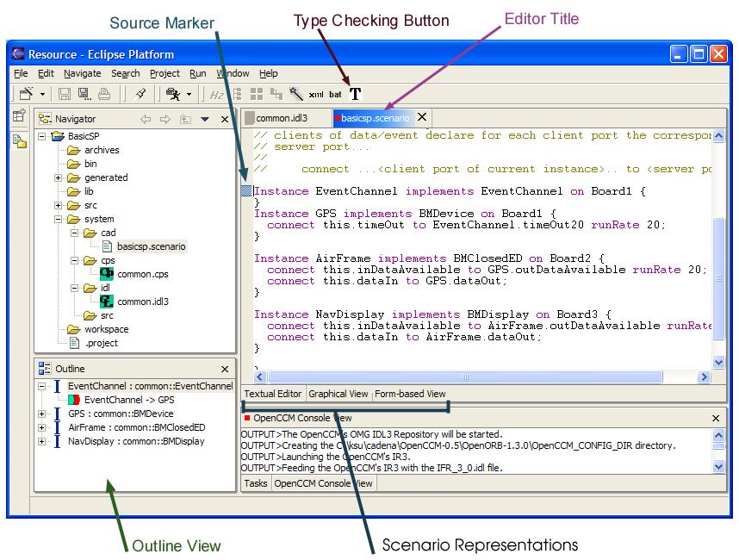Screen dimensions: 739x560
Task: Click the Navigator up-one-level icon
Action: pos(185,119)
